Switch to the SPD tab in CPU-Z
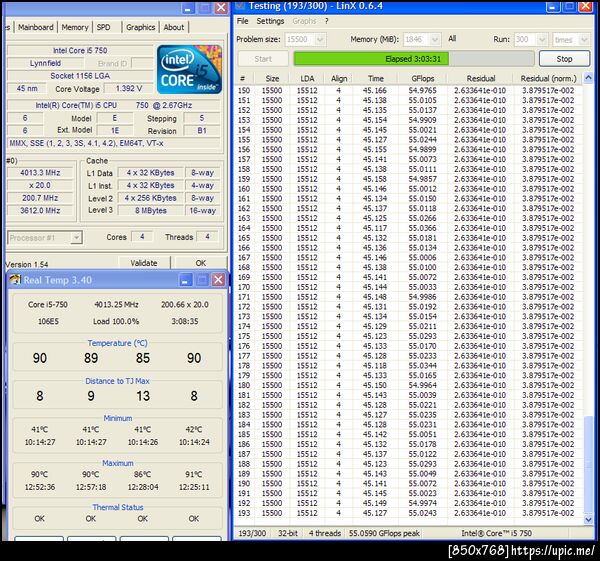 tap(103, 27)
